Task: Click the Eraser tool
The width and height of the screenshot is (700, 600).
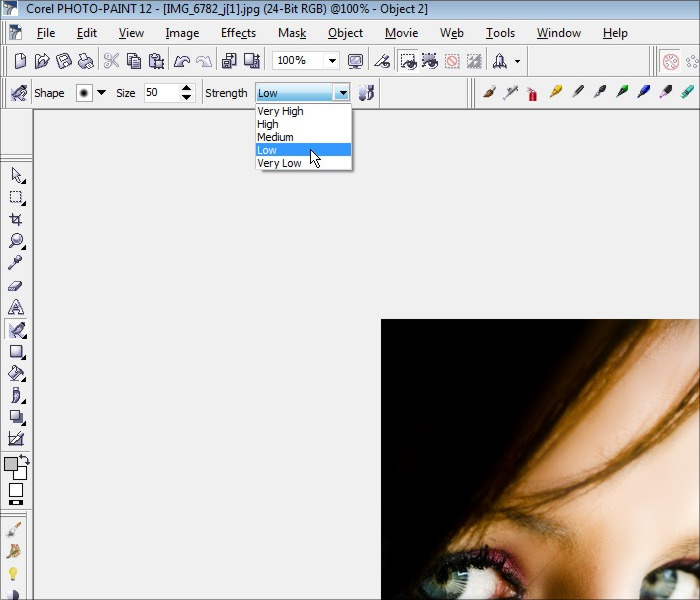Action: pyautogui.click(x=16, y=285)
